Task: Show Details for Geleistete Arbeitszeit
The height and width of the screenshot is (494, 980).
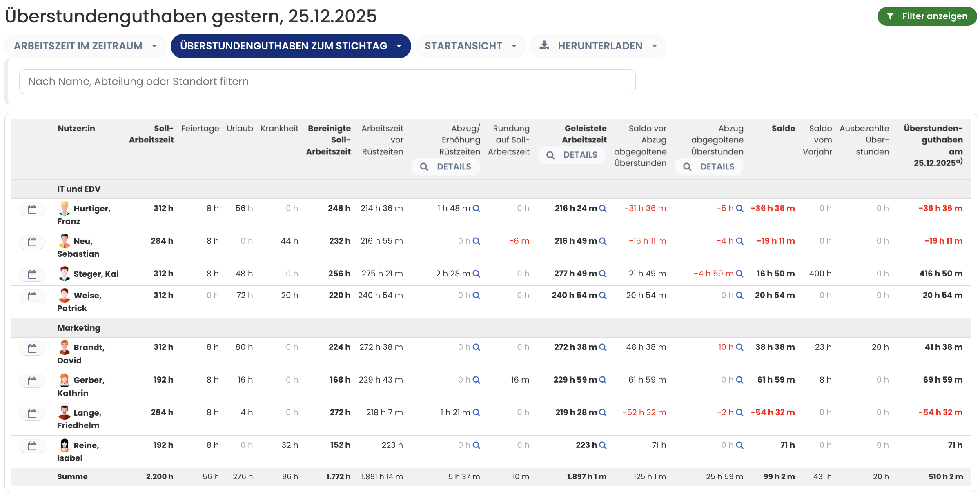Action: click(572, 155)
